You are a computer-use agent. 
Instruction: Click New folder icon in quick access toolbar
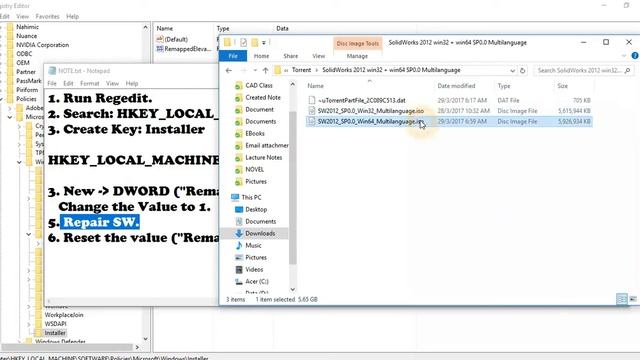pos(255,42)
